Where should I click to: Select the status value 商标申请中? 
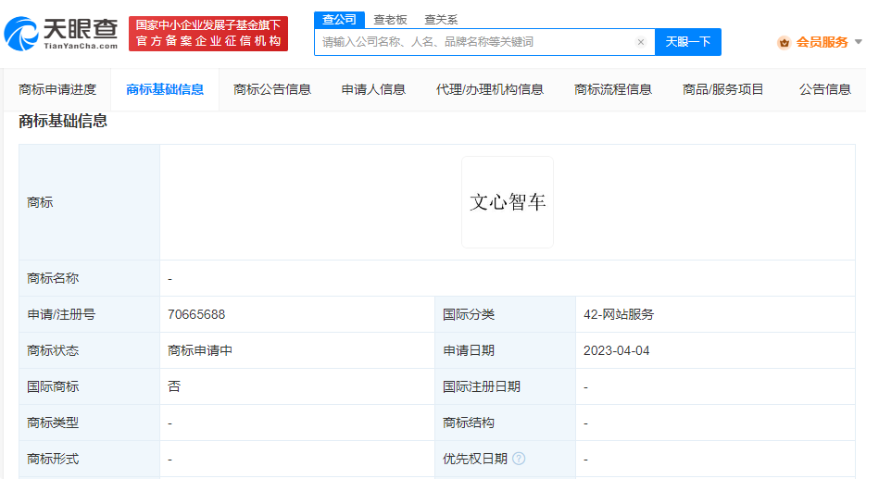coord(200,351)
